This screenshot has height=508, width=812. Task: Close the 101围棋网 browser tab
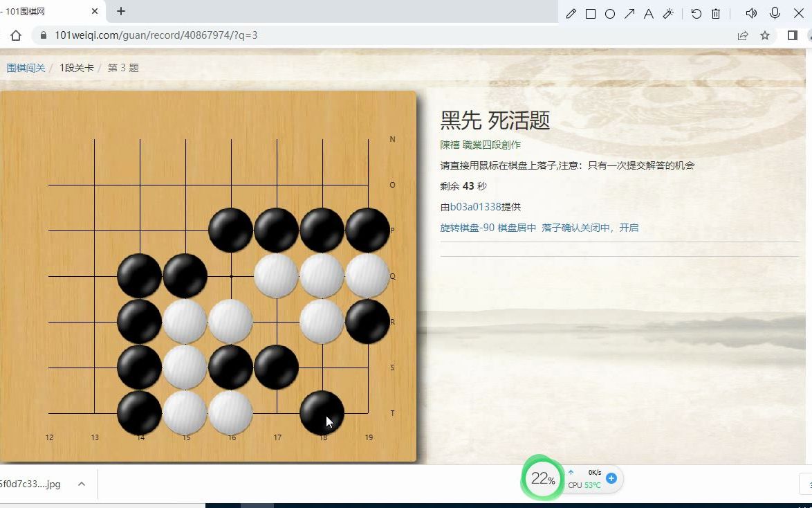(95, 11)
